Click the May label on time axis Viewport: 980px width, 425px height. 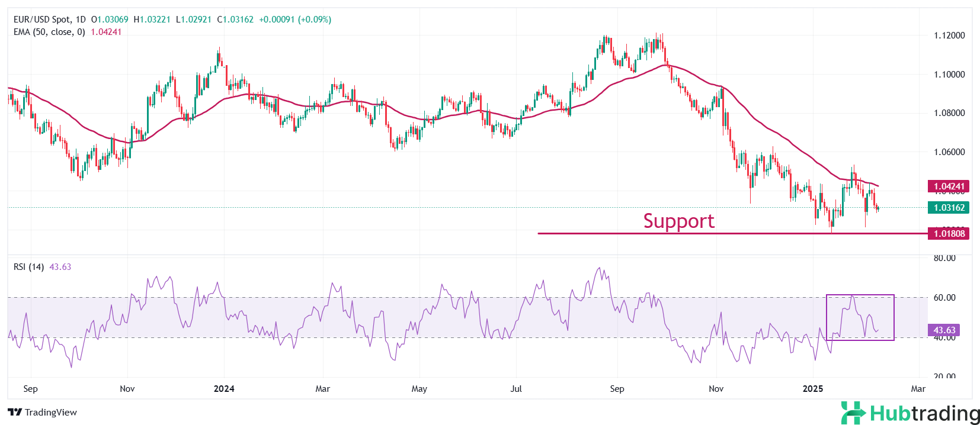(419, 389)
